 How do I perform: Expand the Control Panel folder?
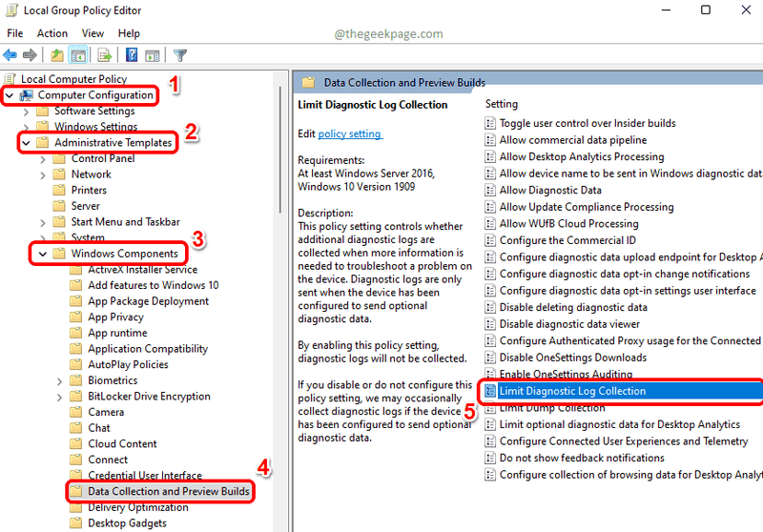[x=43, y=159]
